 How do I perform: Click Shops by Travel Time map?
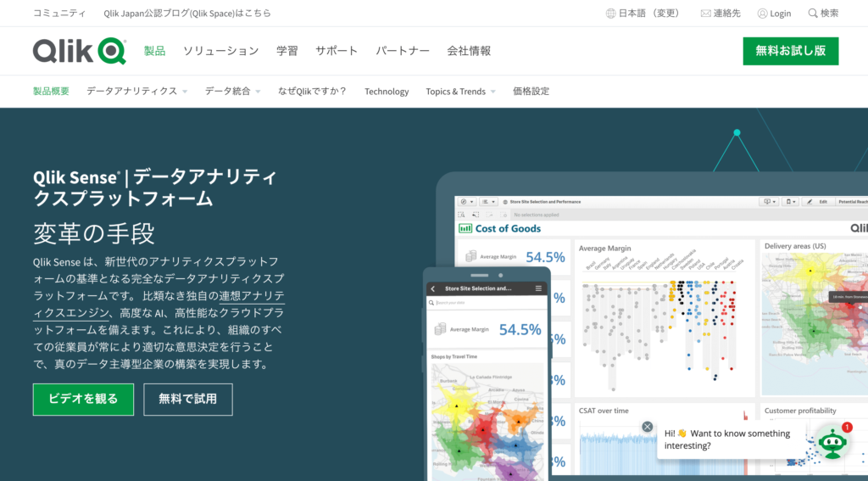coord(487,420)
